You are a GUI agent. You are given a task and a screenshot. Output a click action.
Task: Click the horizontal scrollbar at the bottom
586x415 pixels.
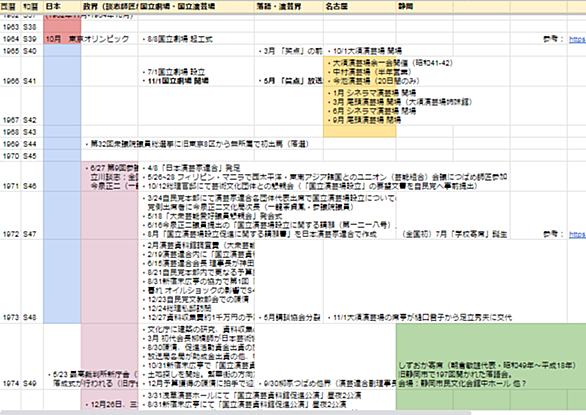[x=235, y=413]
